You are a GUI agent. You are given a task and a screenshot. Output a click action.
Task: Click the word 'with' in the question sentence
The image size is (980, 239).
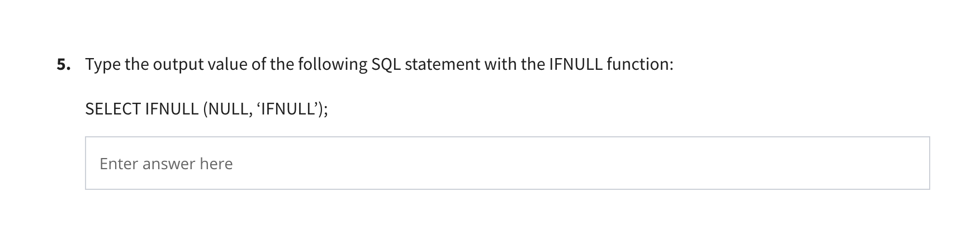click(x=500, y=65)
